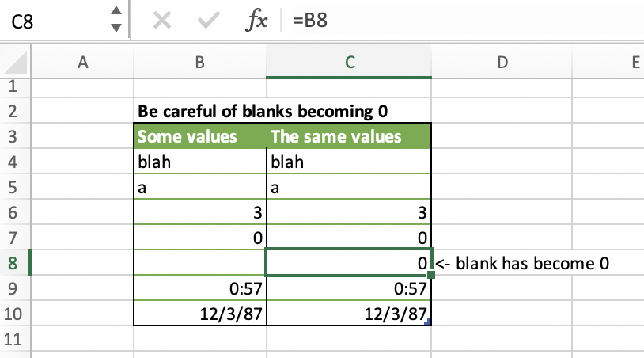Click the Name Box up/down arrows
Screen dimensions: 644x358
pyautogui.click(x=116, y=21)
